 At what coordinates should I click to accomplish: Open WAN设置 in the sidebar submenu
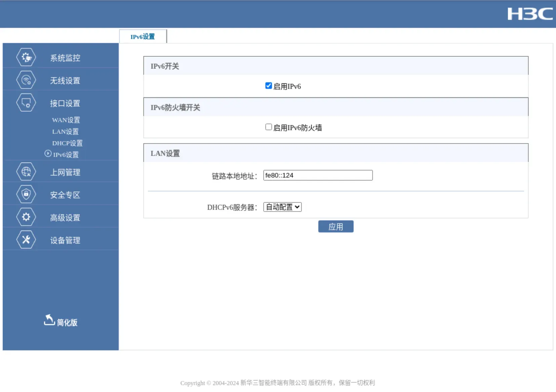pos(66,120)
